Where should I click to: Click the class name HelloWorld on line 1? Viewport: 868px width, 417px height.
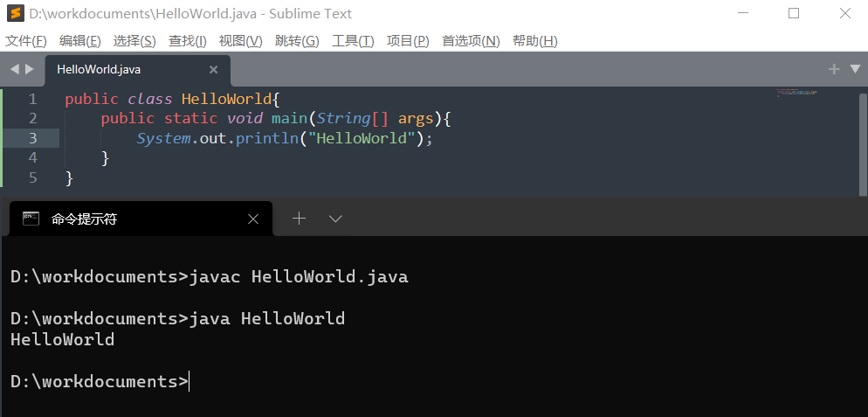click(227, 100)
